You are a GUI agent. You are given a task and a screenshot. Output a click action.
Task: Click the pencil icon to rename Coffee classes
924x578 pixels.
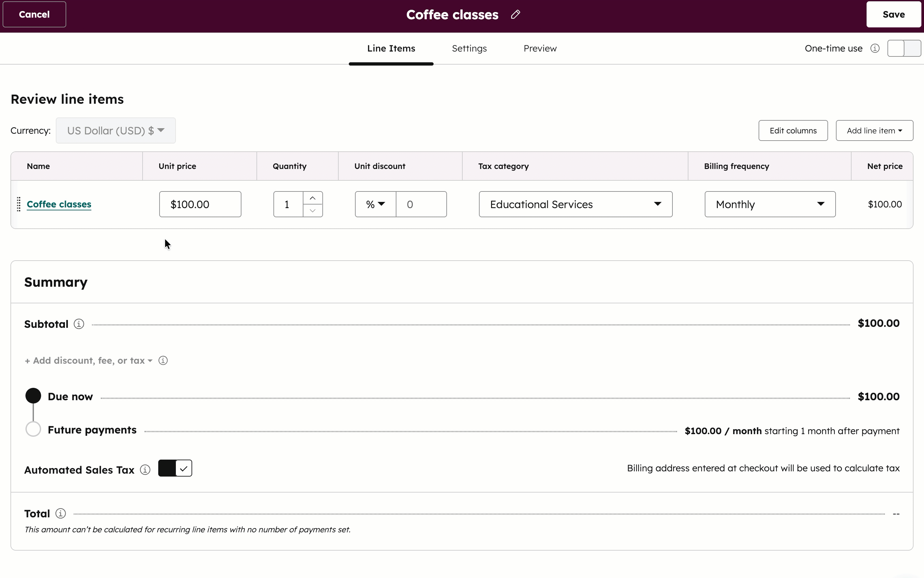[x=515, y=15]
